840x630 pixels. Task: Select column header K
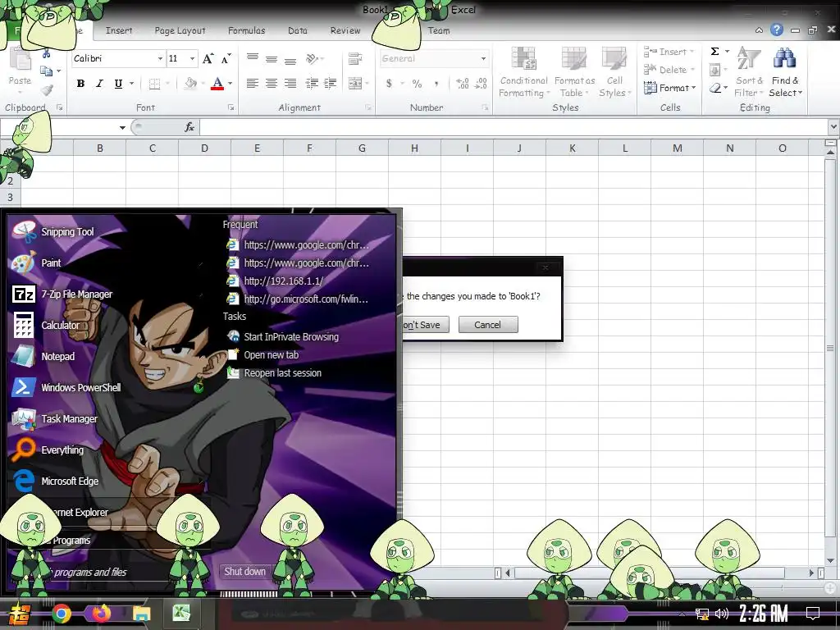click(572, 148)
